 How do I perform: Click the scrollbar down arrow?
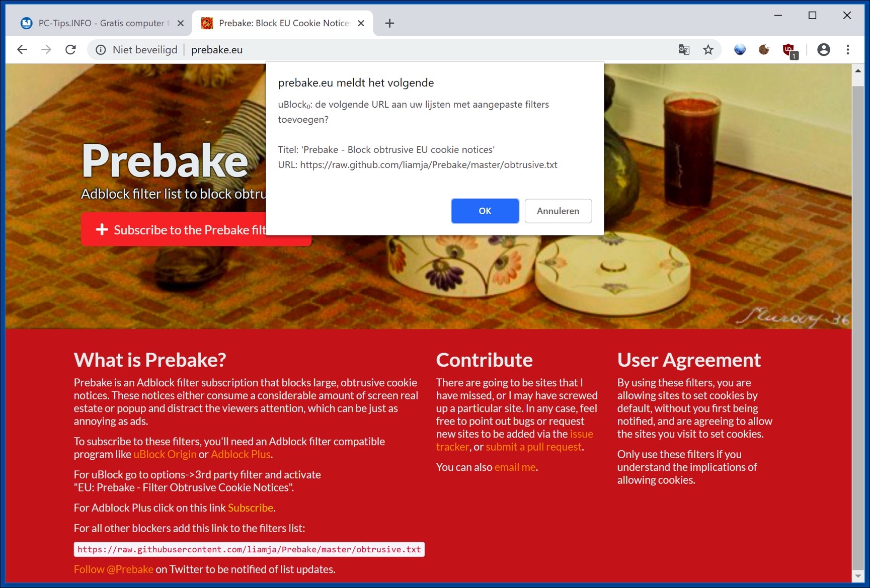[858, 576]
